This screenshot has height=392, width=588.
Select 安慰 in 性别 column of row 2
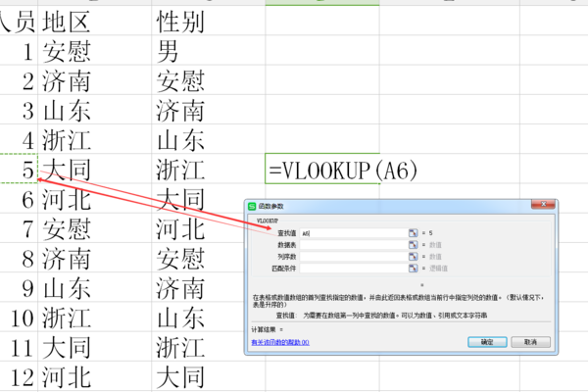(x=208, y=80)
